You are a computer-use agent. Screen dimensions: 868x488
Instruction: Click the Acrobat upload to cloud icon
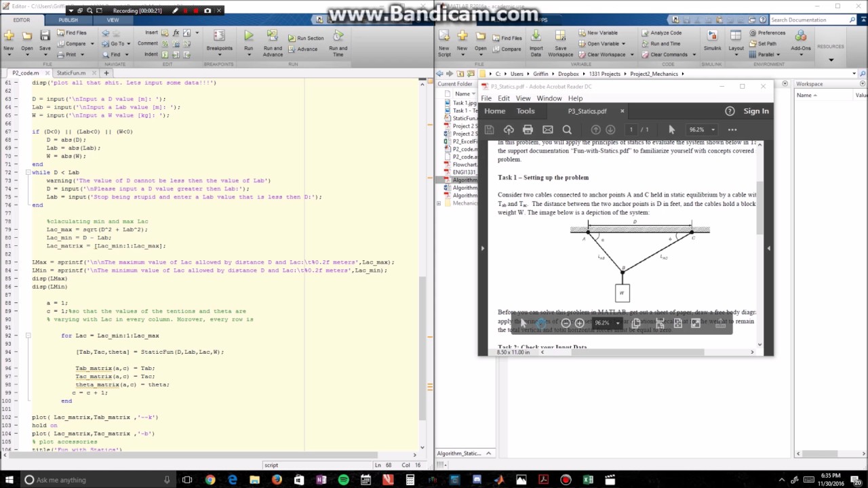(509, 129)
